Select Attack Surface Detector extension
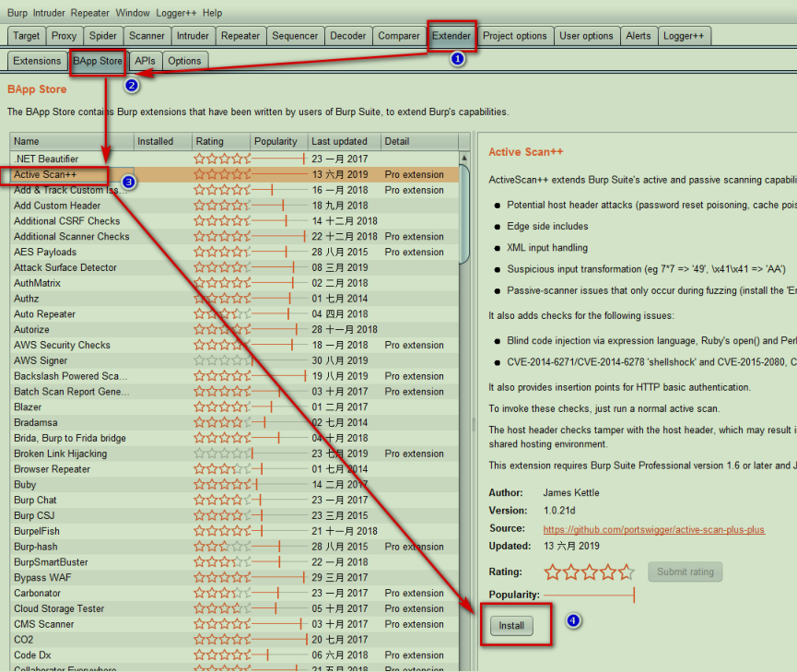The image size is (797, 672). tap(234, 267)
